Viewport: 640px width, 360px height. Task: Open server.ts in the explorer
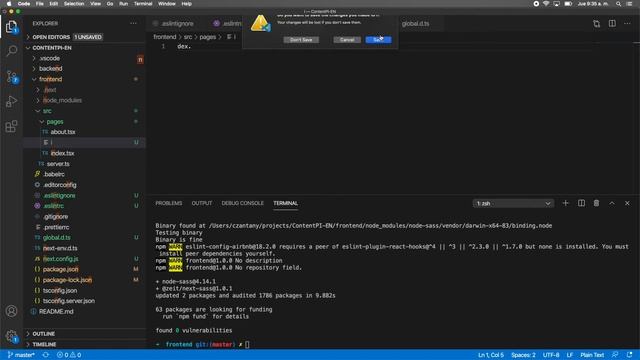58,164
